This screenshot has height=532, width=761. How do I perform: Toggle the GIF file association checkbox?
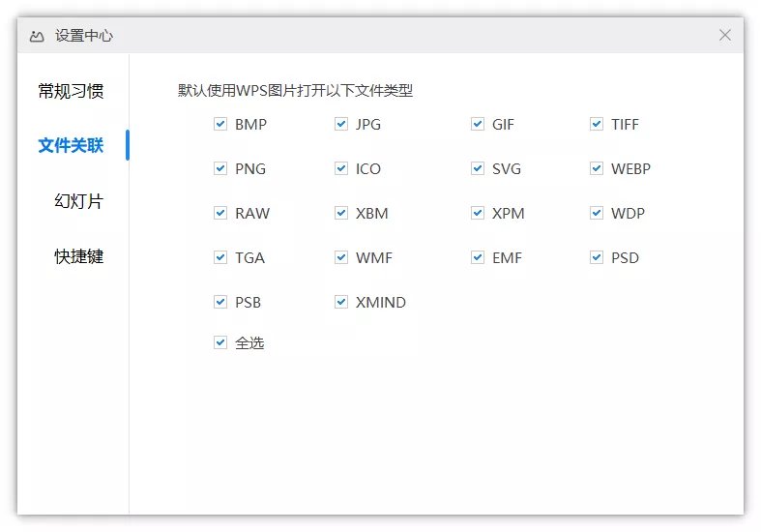point(478,124)
